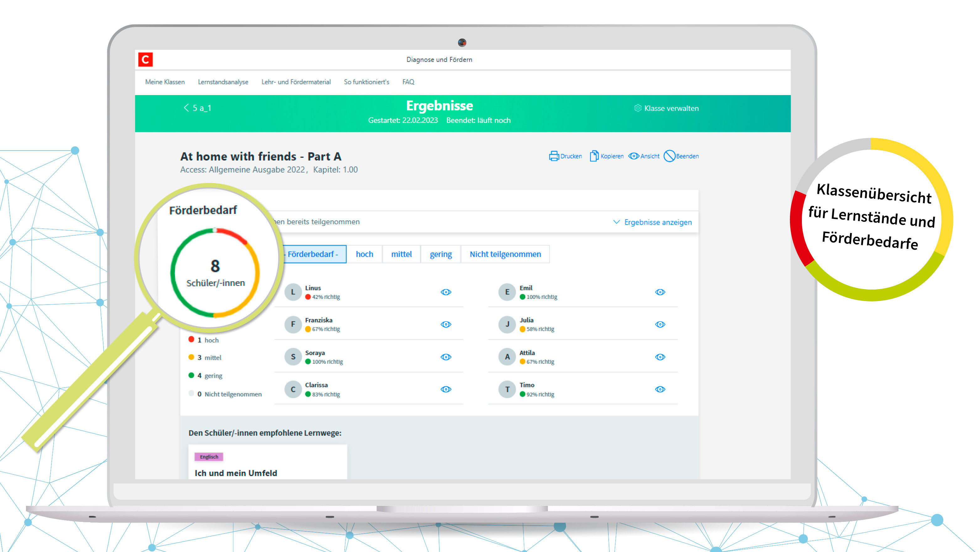Select the hoch filter tab
Screen dimensions: 980x552
(364, 254)
